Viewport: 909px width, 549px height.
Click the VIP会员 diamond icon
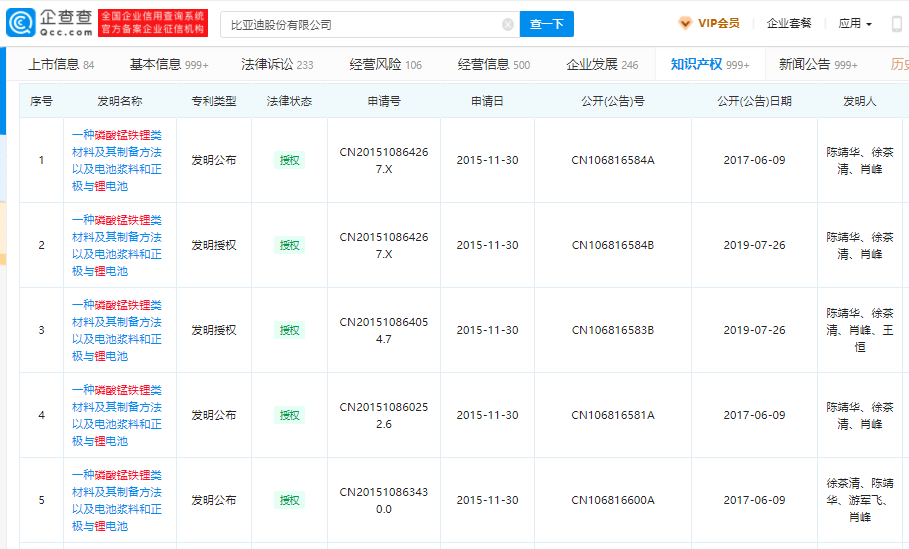(x=685, y=24)
